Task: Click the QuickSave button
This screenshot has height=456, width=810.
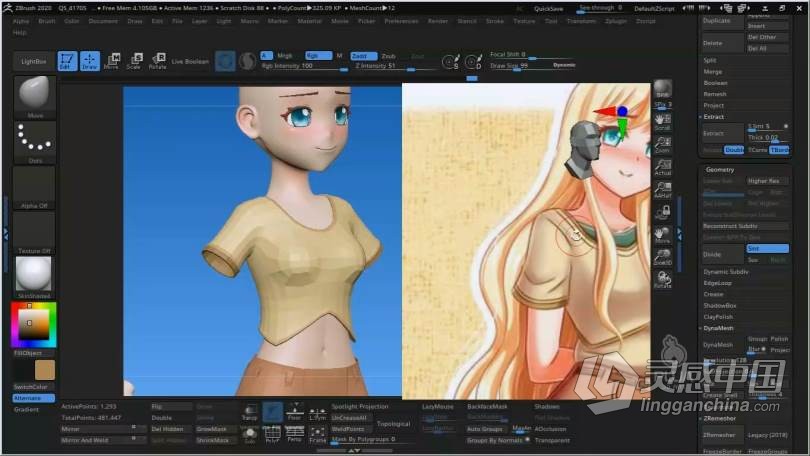Action: click(x=549, y=9)
